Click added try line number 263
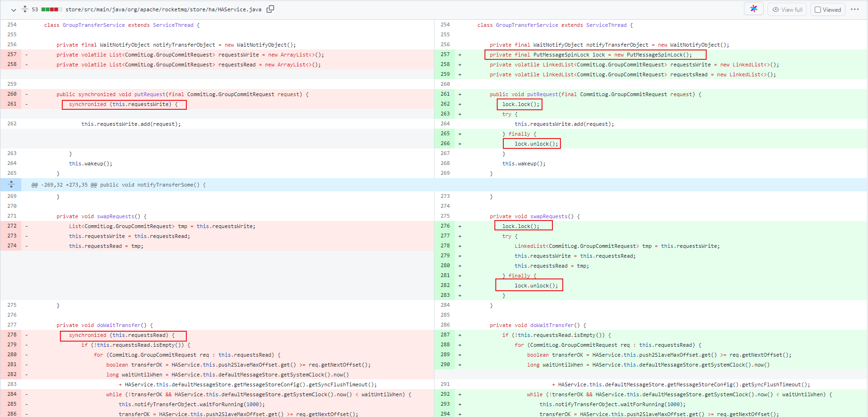The image size is (868, 417). coord(445,114)
